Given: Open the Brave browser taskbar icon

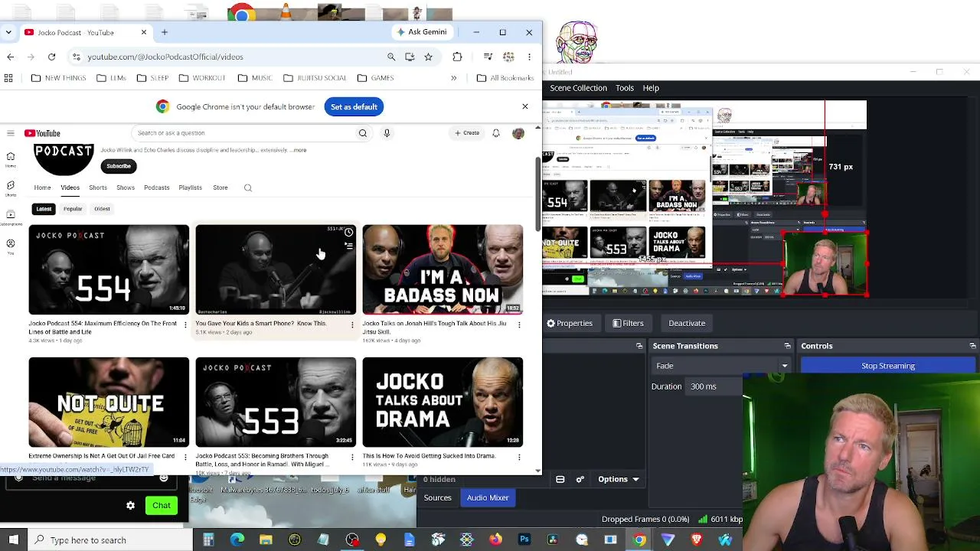Looking at the screenshot, I should point(697,540).
